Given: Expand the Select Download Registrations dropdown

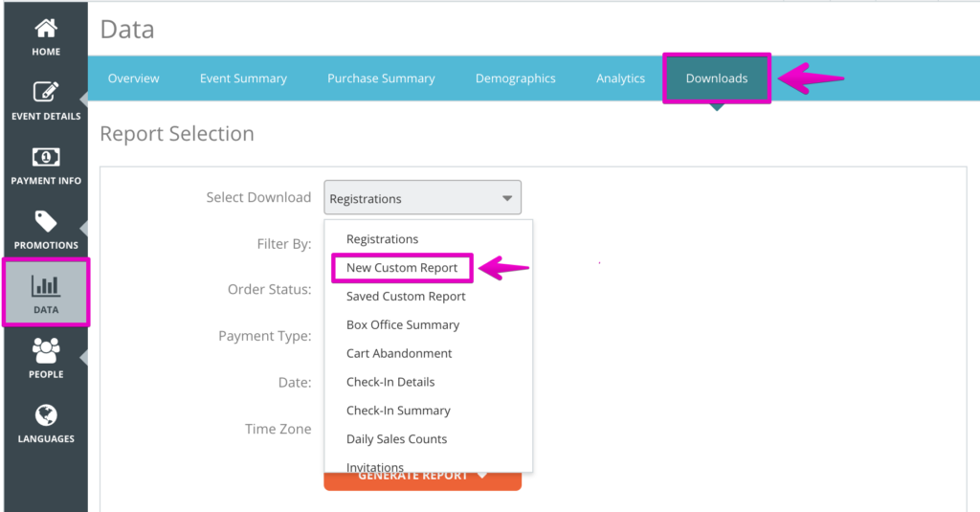Looking at the screenshot, I should pos(422,198).
